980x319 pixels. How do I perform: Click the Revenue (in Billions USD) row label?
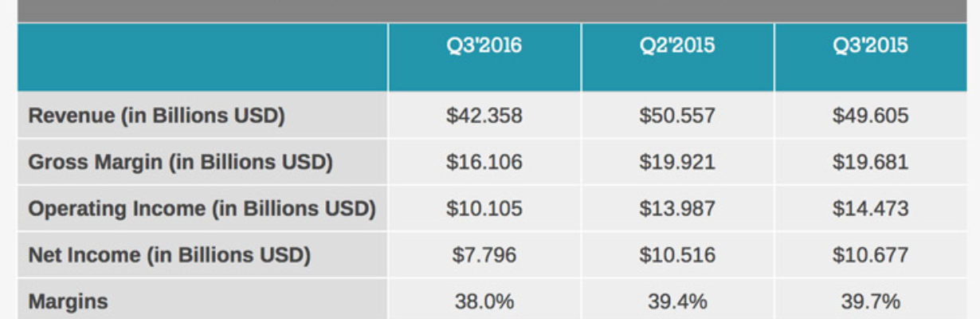pyautogui.click(x=156, y=116)
